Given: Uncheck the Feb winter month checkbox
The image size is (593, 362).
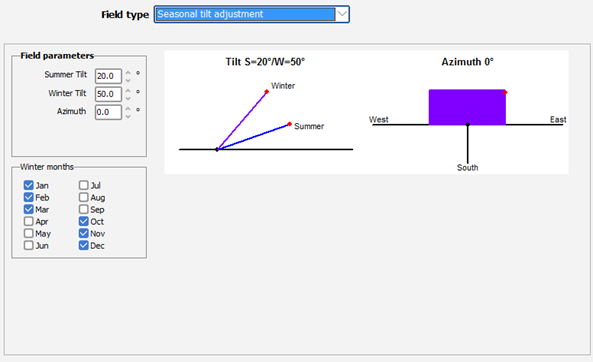Looking at the screenshot, I should tap(28, 197).
